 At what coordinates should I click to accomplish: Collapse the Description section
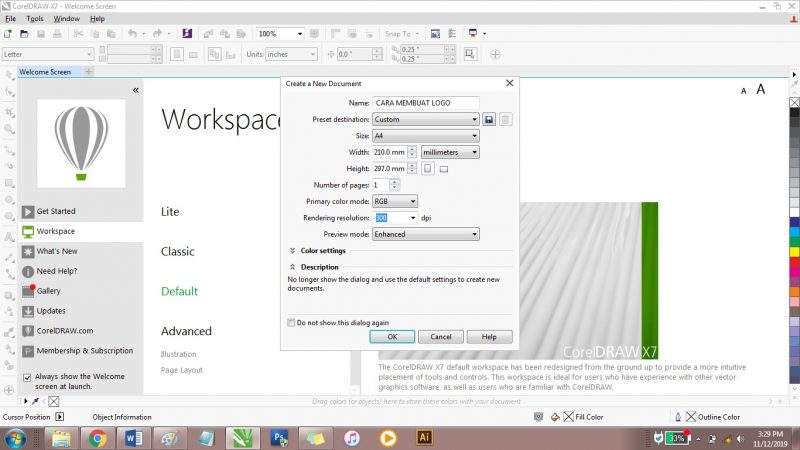click(x=292, y=267)
